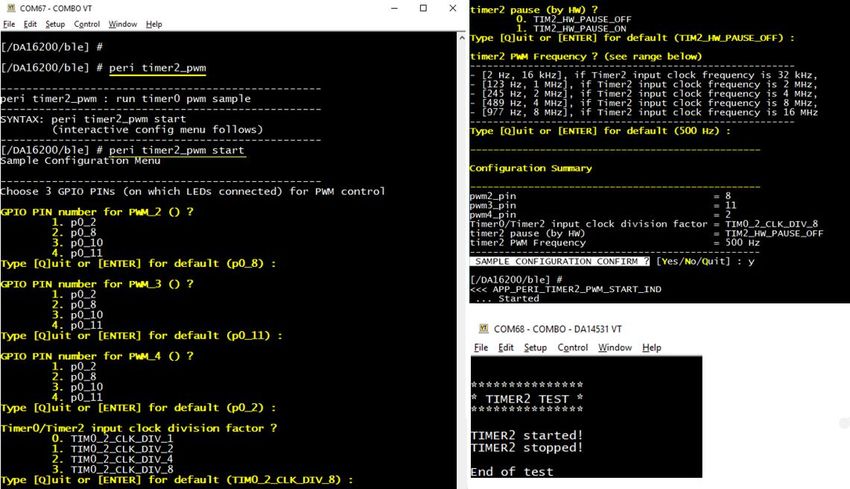Screen dimensions: 850x489
Task: Open the File menu in COM68 window
Action: [481, 348]
